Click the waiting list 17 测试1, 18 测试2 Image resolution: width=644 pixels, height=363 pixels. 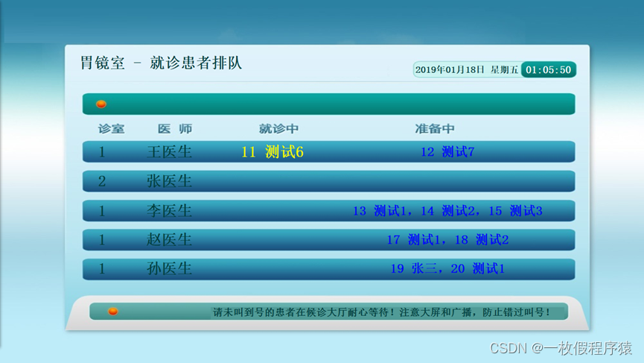coord(447,239)
